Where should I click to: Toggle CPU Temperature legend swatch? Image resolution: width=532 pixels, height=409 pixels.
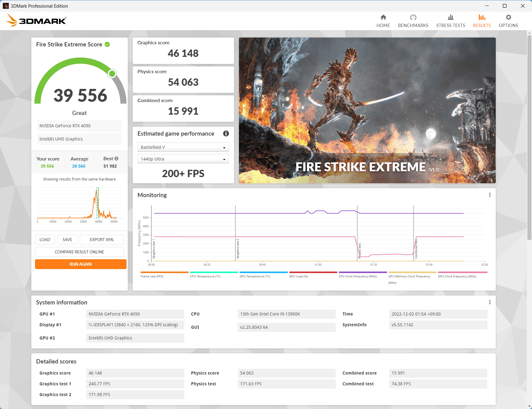click(214, 272)
